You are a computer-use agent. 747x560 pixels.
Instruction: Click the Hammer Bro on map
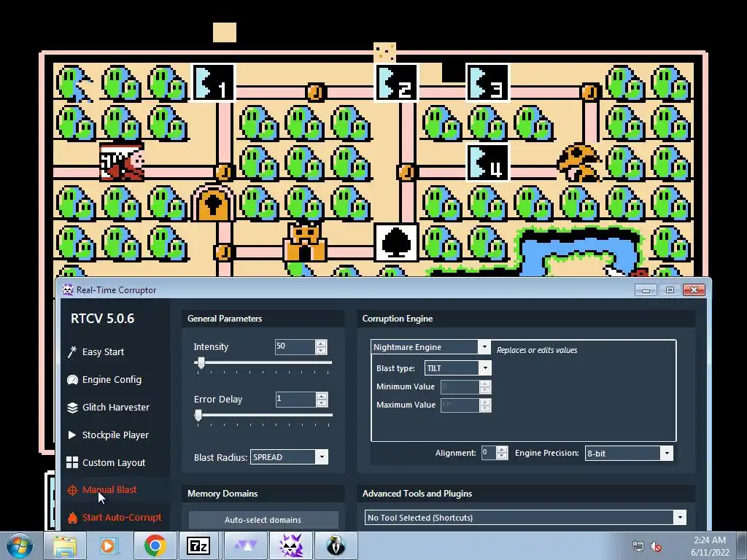click(578, 163)
